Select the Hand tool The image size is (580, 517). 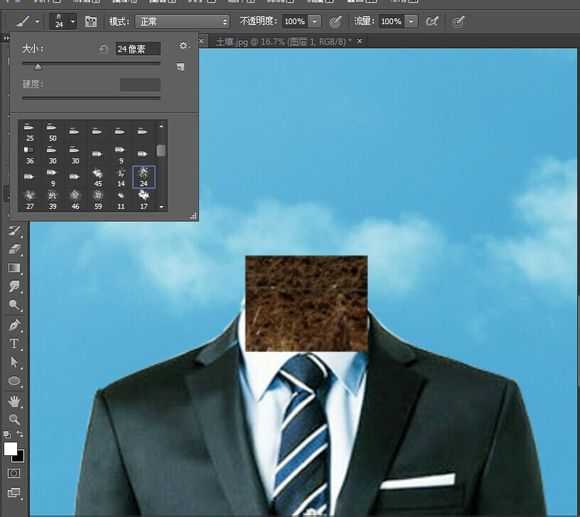[x=14, y=401]
